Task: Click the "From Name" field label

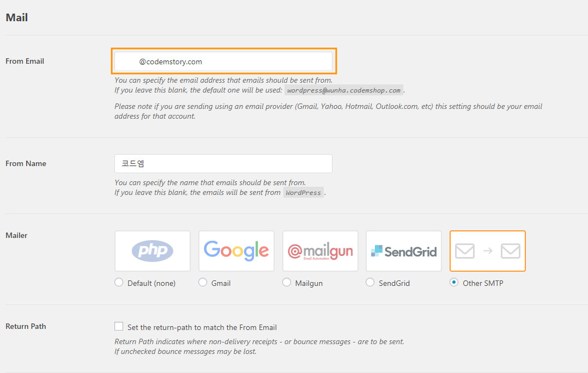Action: 26,164
